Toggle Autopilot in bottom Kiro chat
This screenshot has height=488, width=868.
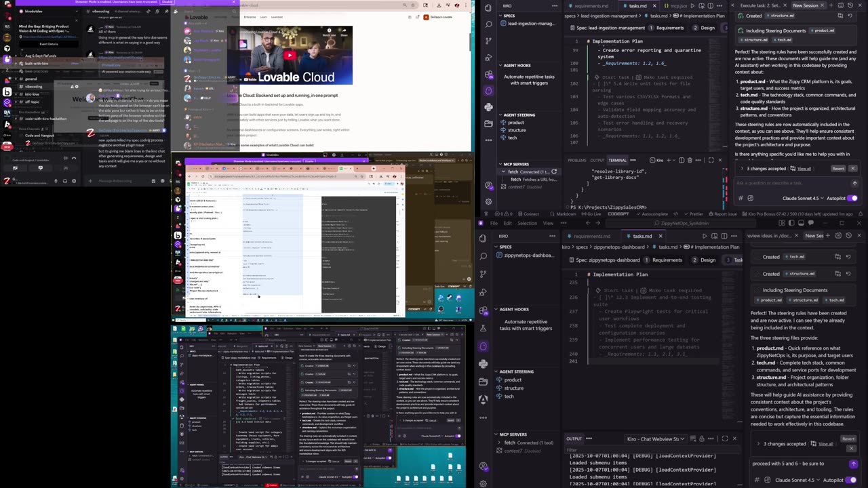tap(850, 480)
